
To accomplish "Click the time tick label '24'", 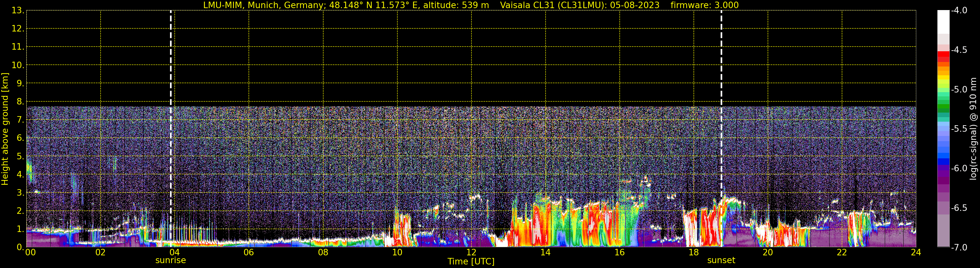I will click(916, 252).
